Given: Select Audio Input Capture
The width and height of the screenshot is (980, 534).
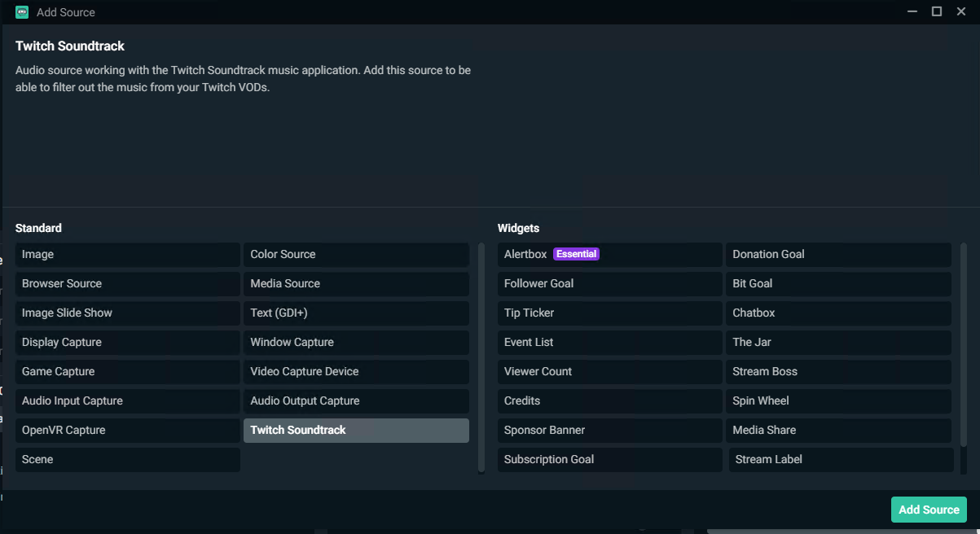Looking at the screenshot, I should 126,400.
